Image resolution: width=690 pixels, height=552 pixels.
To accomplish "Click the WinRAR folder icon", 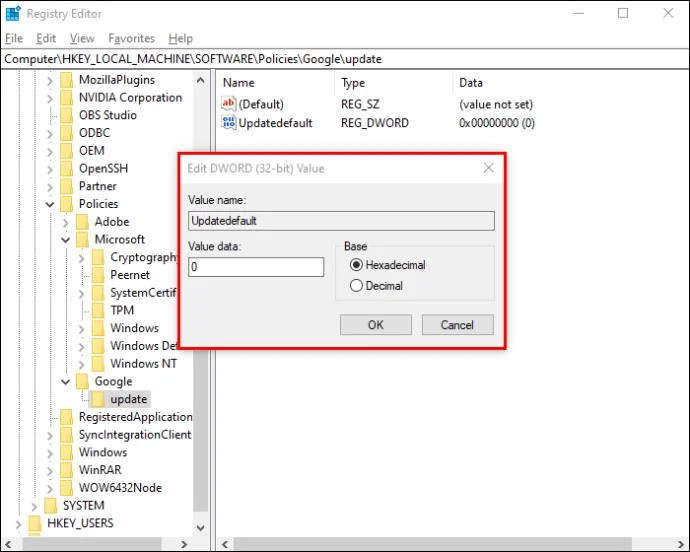I will pos(66,470).
